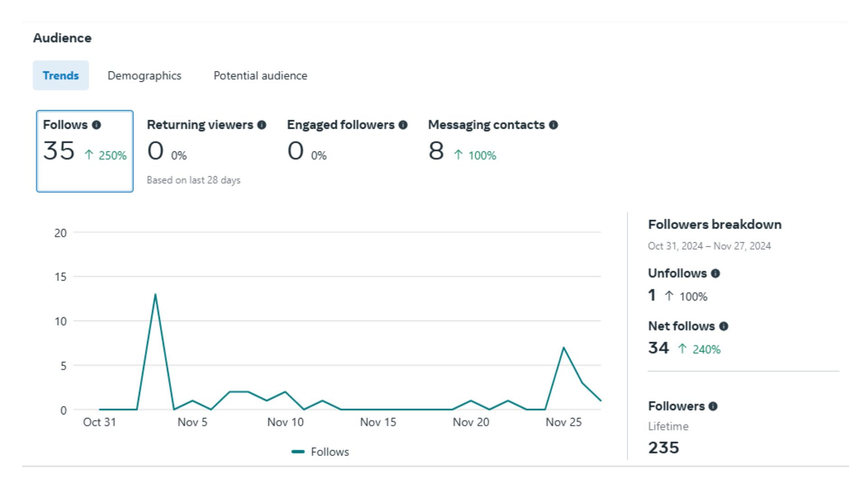Click the Nov 2 peak on the Follows chart
Screen dimensions: 868x488
pyautogui.click(x=155, y=295)
